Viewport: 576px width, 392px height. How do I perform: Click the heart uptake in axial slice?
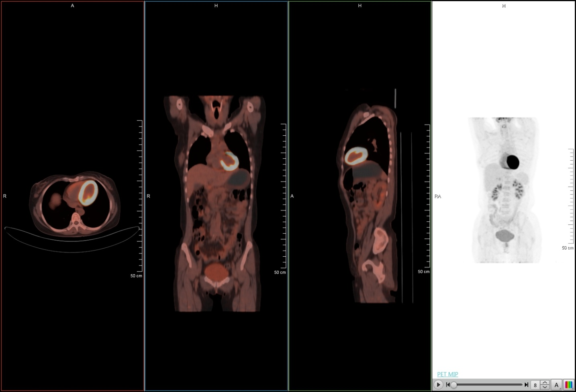click(x=88, y=193)
